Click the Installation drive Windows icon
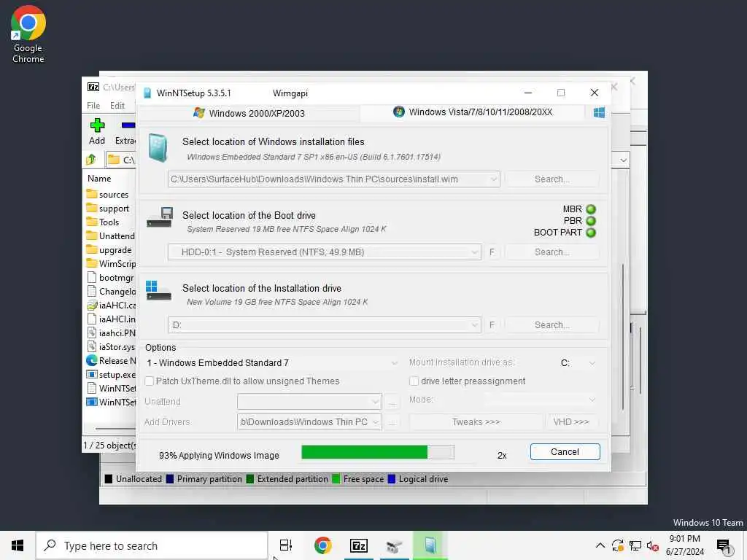The image size is (747, 560). pos(158,290)
